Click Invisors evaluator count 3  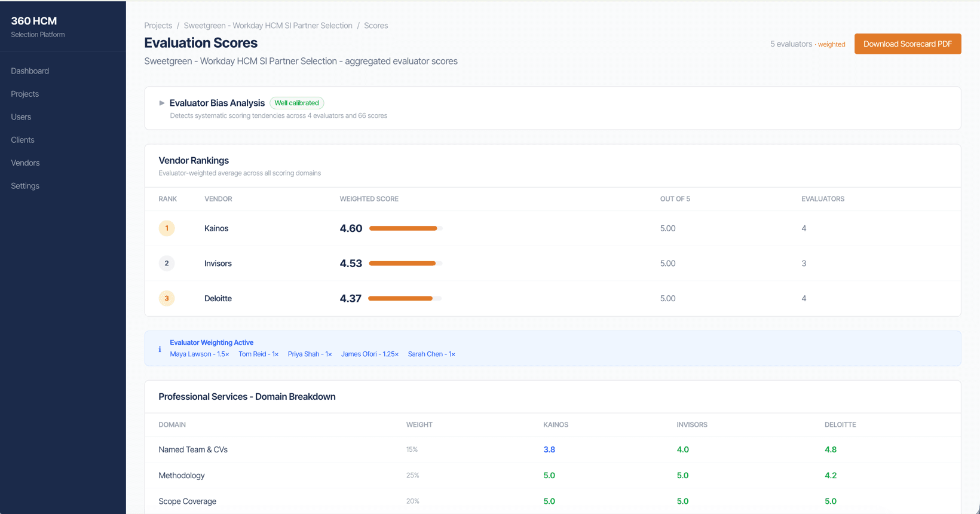[804, 264]
